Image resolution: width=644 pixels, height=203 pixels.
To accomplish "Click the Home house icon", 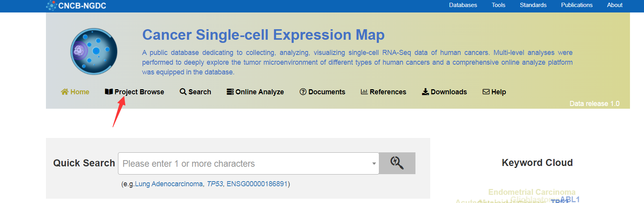I will point(65,92).
